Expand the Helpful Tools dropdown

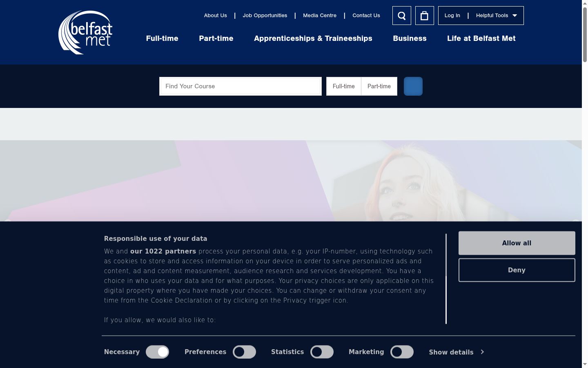497,16
